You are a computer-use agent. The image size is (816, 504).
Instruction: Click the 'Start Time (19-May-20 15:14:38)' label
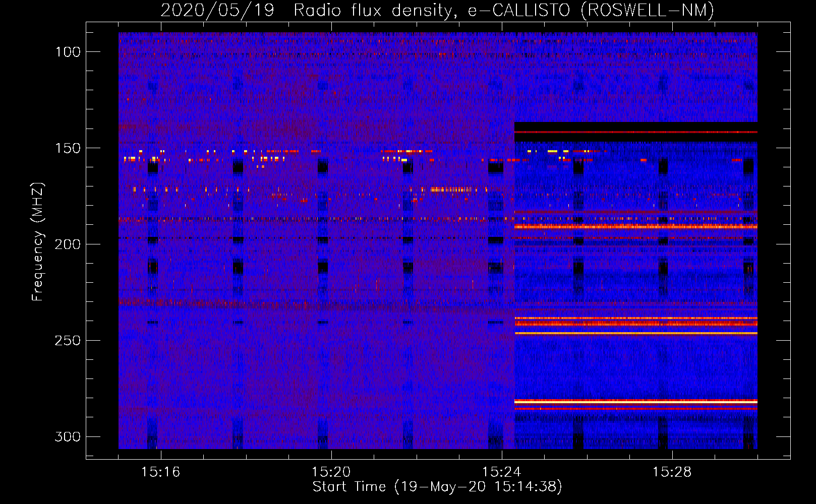point(437,486)
